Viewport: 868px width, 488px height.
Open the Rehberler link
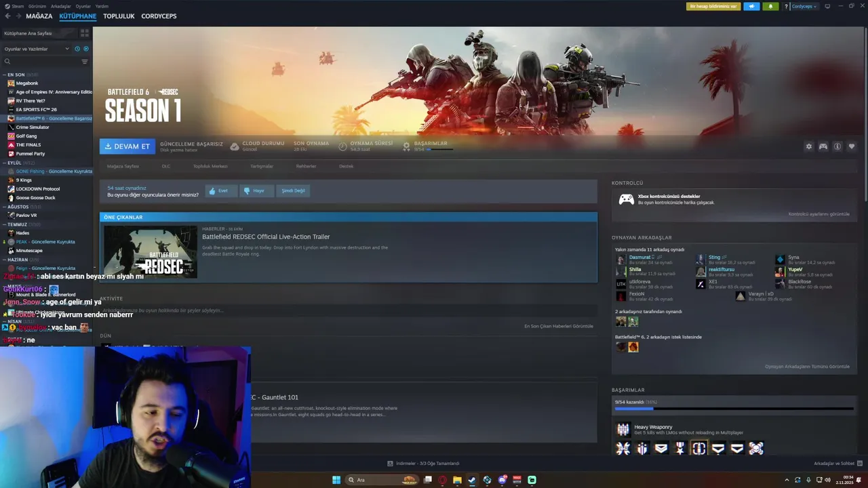pyautogui.click(x=306, y=166)
